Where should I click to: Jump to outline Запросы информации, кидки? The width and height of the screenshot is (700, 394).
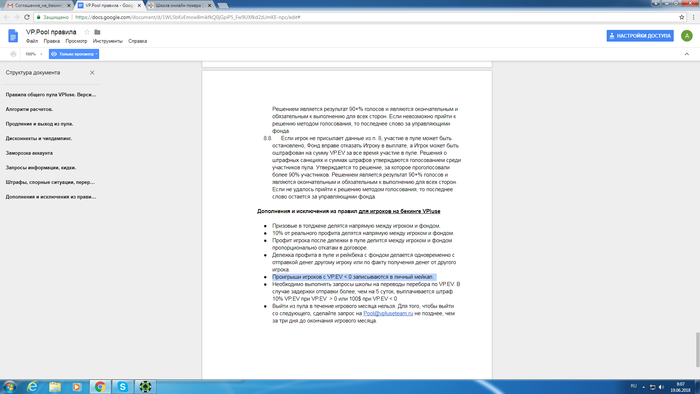coord(41,167)
